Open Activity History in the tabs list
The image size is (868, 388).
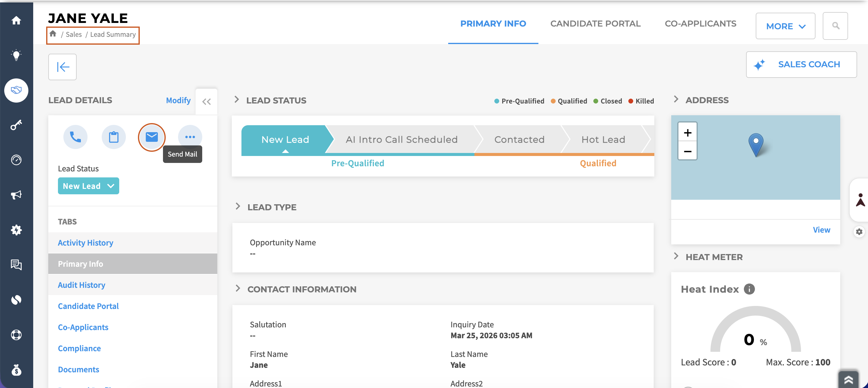click(133, 243)
